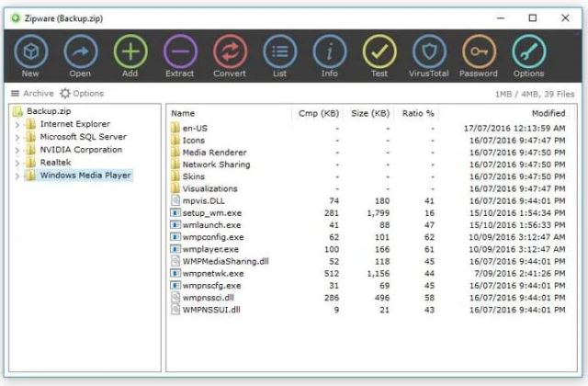The image size is (588, 386).
Task: Show file list with the List icon
Action: pos(279,56)
